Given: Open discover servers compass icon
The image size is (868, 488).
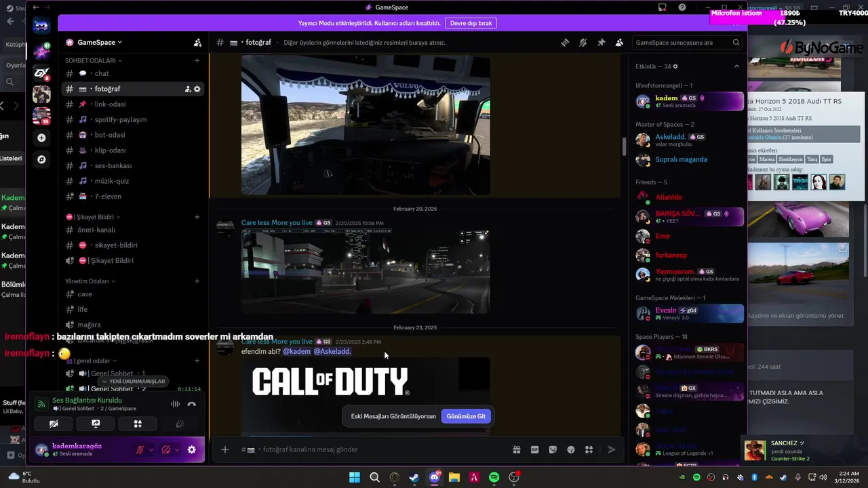Looking at the screenshot, I should coord(41,159).
